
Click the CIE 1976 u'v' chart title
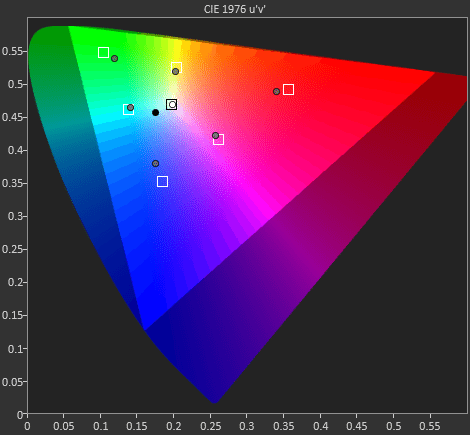click(x=235, y=9)
